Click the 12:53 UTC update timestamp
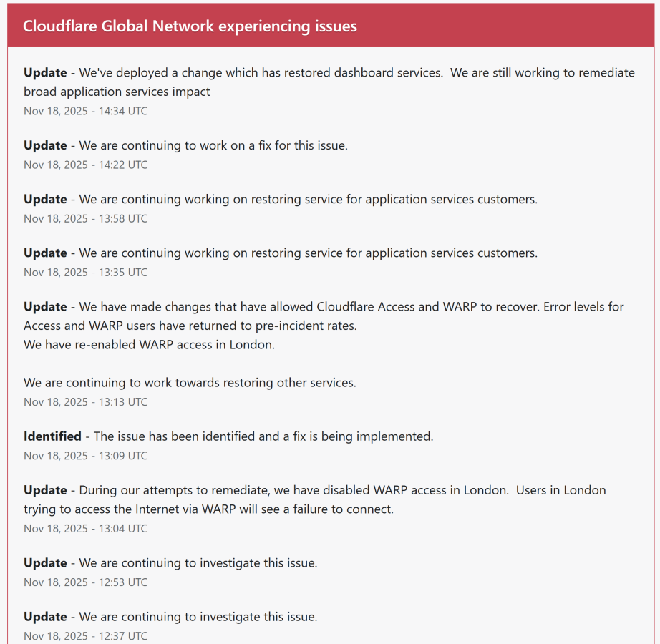This screenshot has height=644, width=660. click(86, 582)
